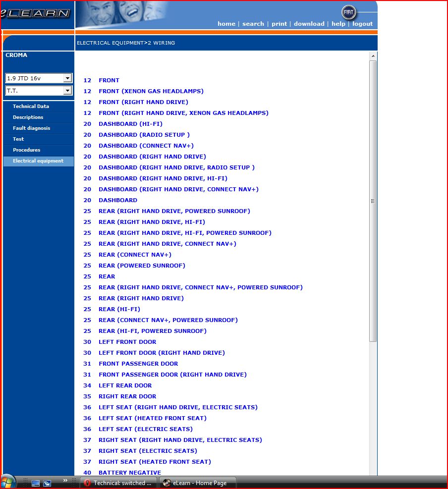Open LEFT SEAT (ELECTRIC SEATS) wiring

[146, 430]
